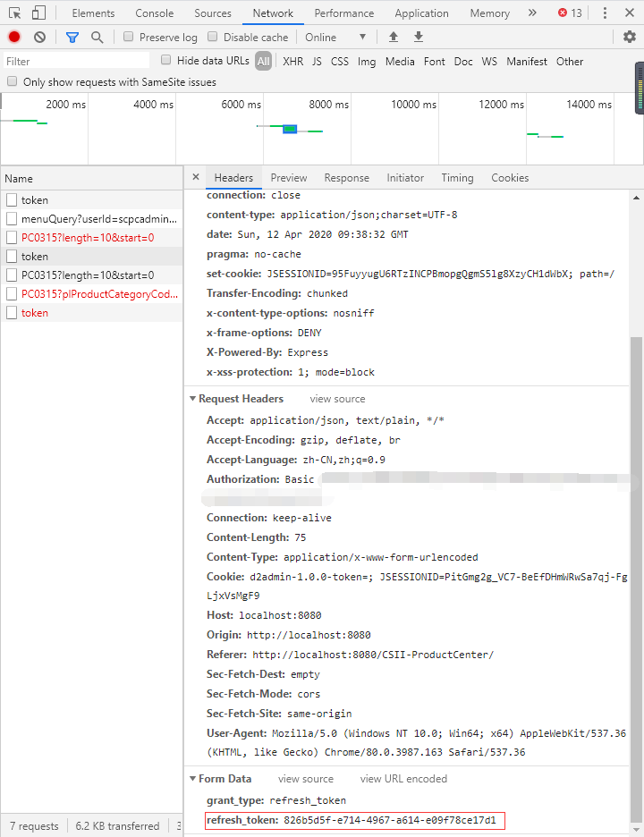Filter requests by Media
The width and height of the screenshot is (644, 837).
coord(400,62)
